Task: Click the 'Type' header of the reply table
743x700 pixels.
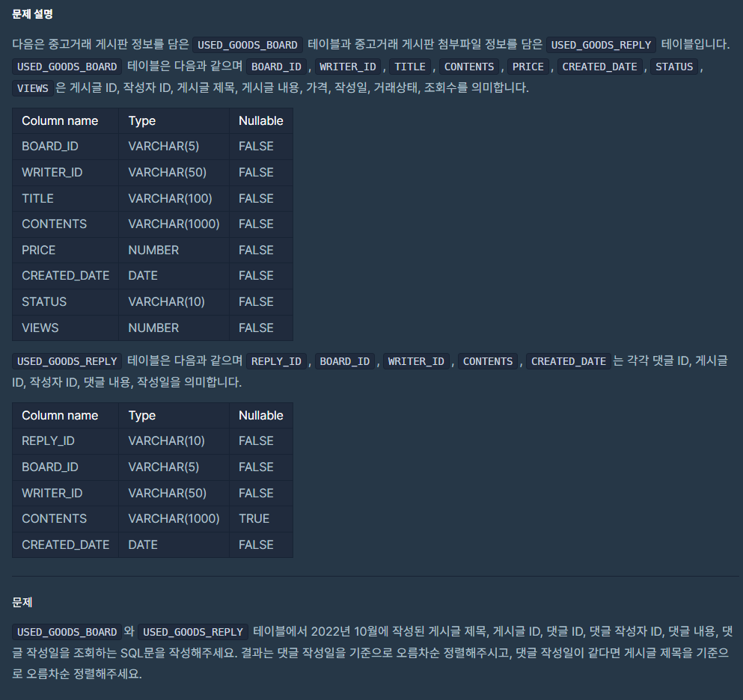Action: pos(174,415)
